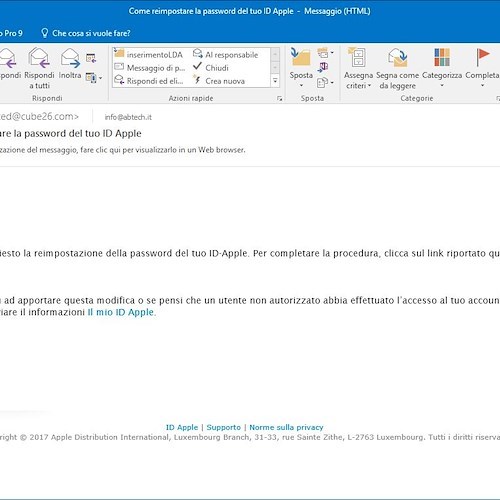Click the email subject 'password del tuo ID Apple'
The height and width of the screenshot is (500, 500).
(x=83, y=134)
